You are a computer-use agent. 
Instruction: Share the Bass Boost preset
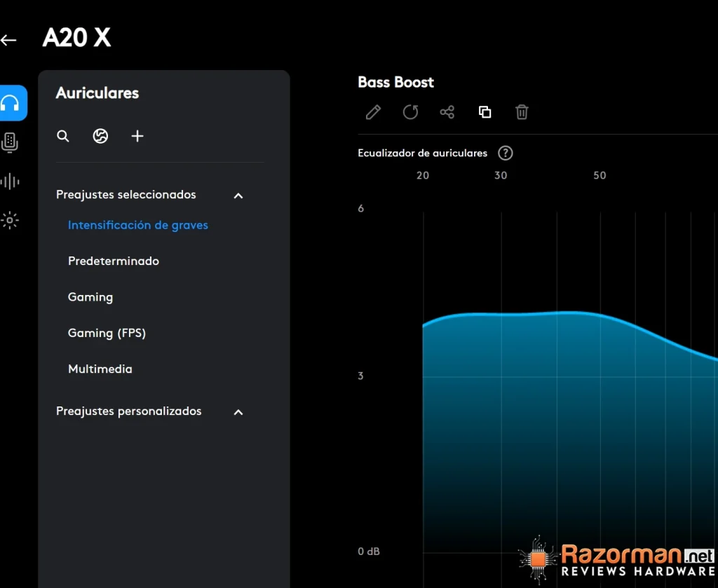[x=447, y=112]
